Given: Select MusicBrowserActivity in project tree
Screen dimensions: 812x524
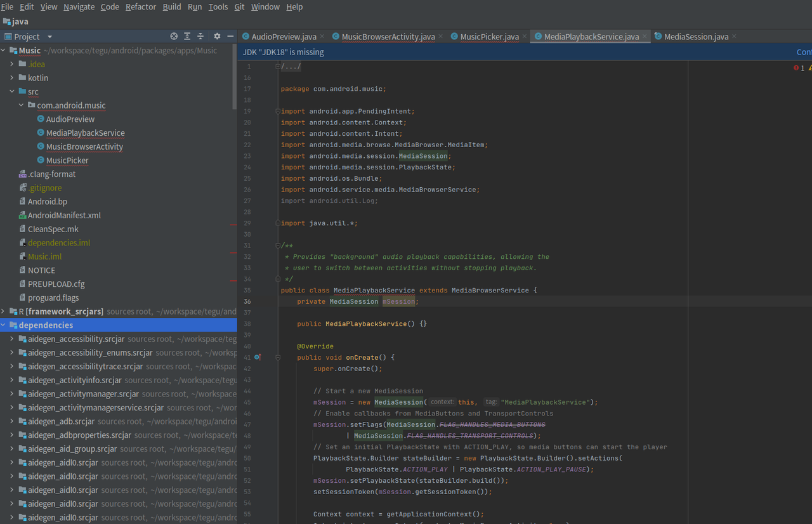Looking at the screenshot, I should click(84, 147).
